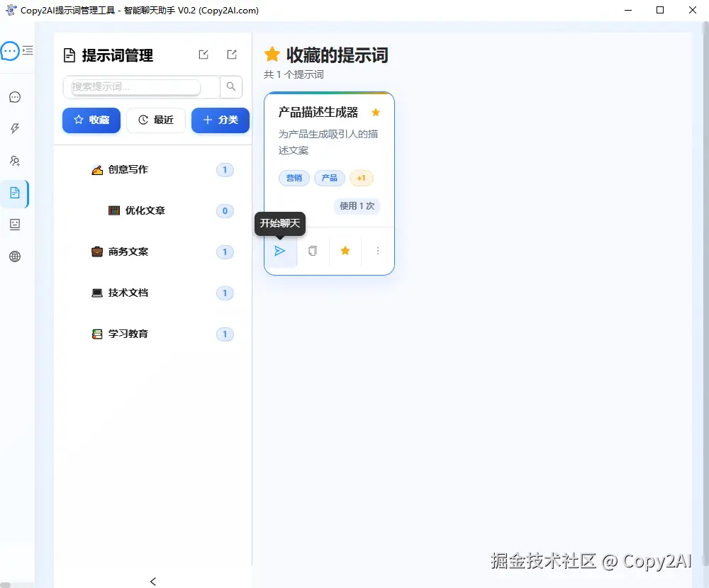Click the 产品描述生成器 card title

[x=318, y=112]
